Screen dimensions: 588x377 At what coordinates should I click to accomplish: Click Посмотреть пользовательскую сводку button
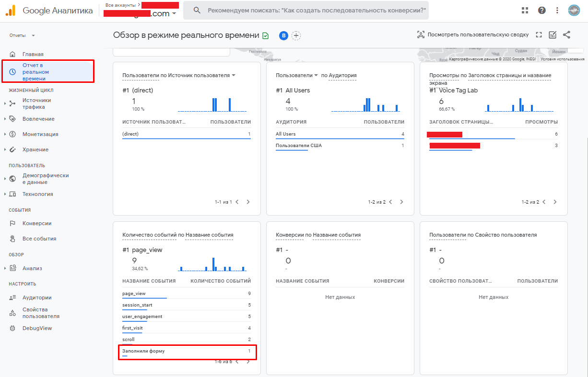[473, 34]
